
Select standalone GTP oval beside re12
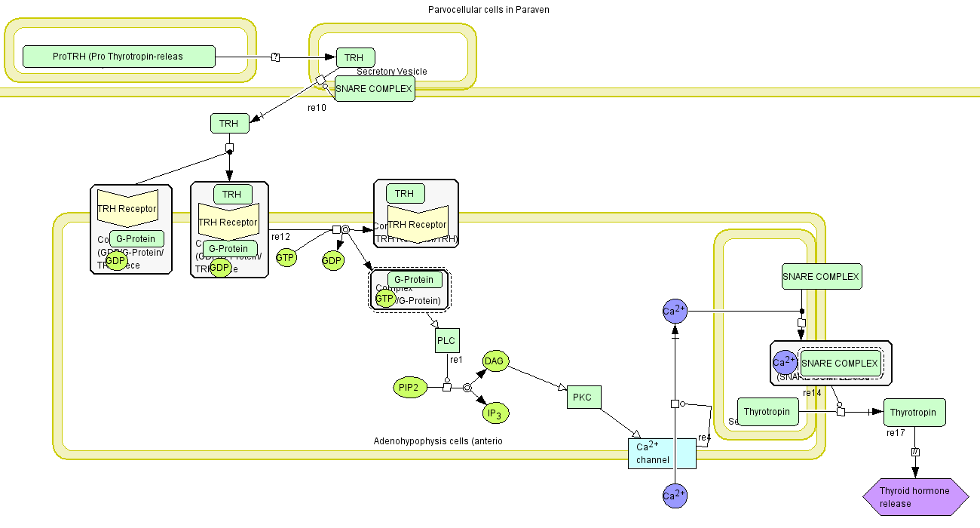pyautogui.click(x=285, y=257)
